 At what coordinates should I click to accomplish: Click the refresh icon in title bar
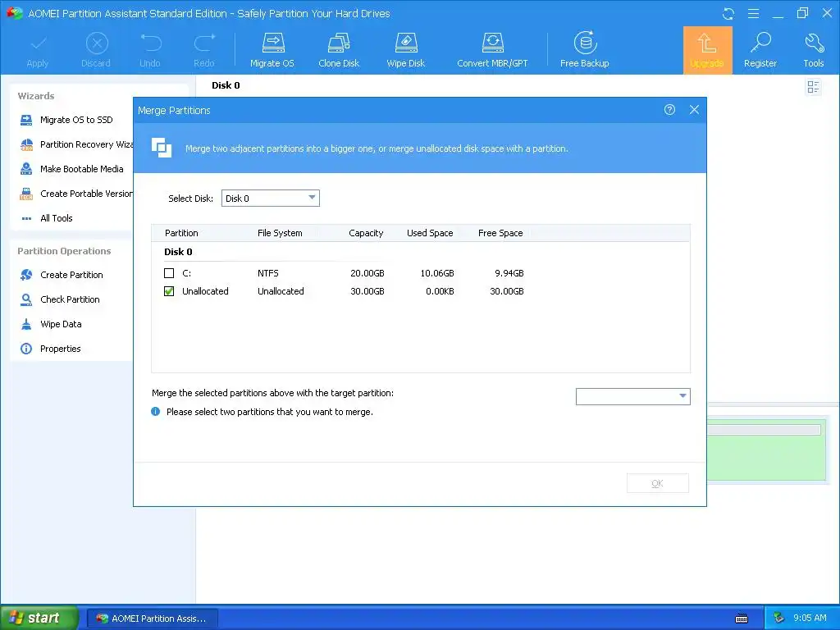pyautogui.click(x=728, y=14)
